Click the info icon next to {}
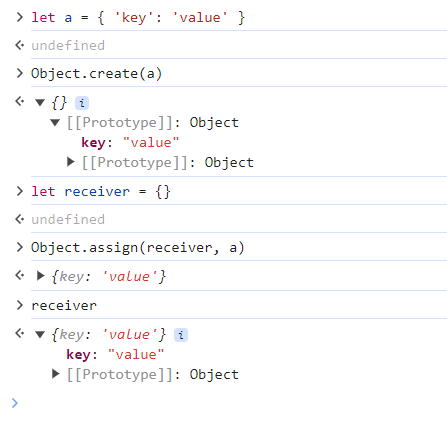The height and width of the screenshot is (432, 447). pyautogui.click(x=82, y=103)
